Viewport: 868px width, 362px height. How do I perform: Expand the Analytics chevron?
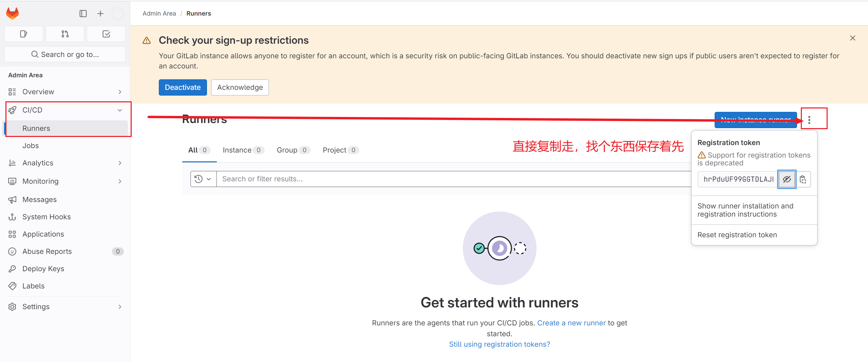120,163
